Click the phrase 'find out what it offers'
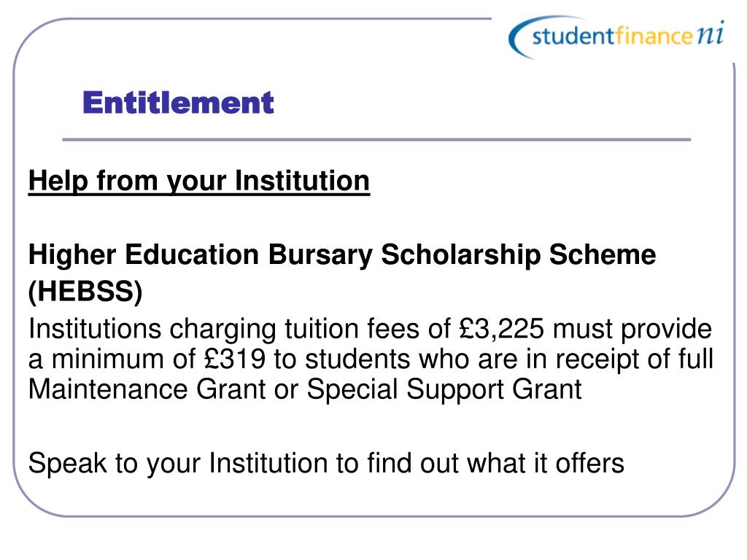747x560 pixels. [x=495, y=463]
